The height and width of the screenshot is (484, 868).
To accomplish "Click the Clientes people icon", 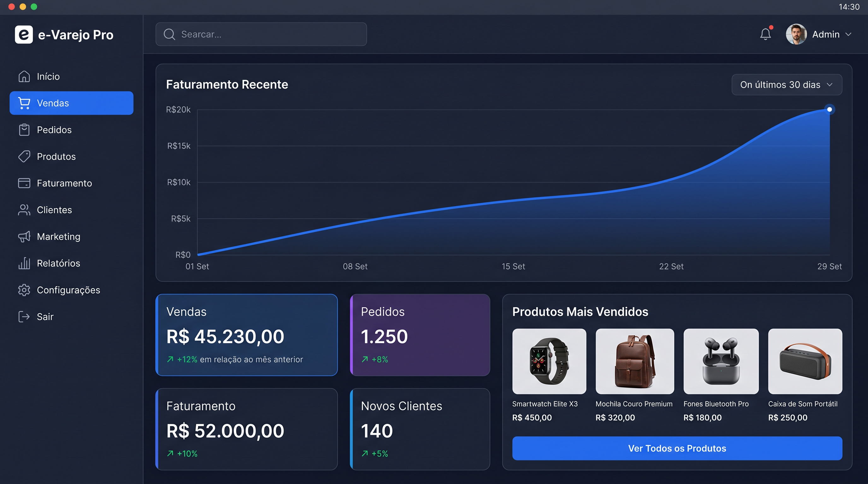I will tap(24, 210).
